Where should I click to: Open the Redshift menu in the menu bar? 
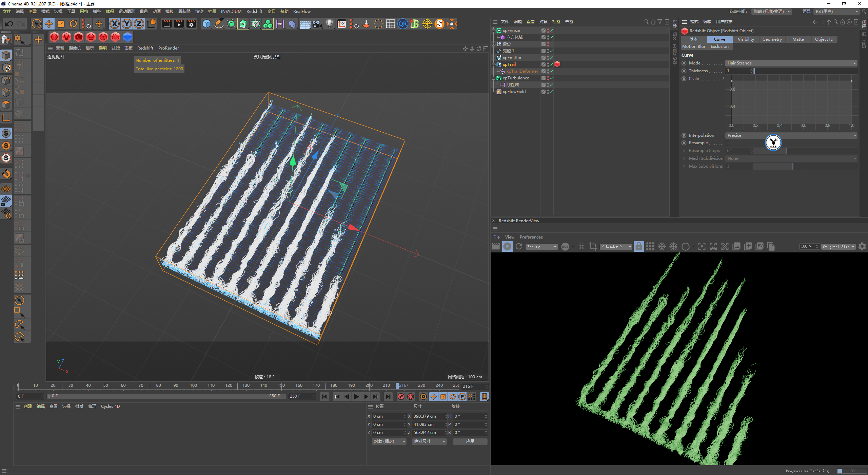tap(254, 12)
